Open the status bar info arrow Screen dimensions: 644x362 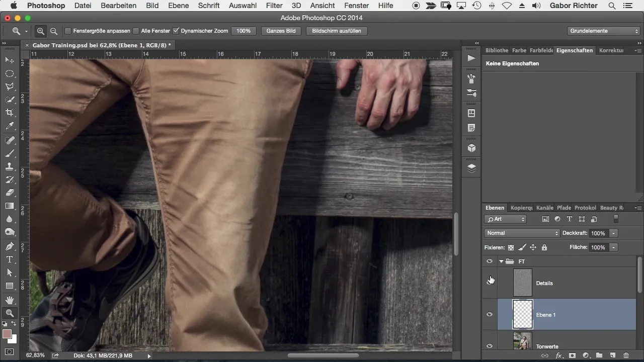tap(149, 355)
